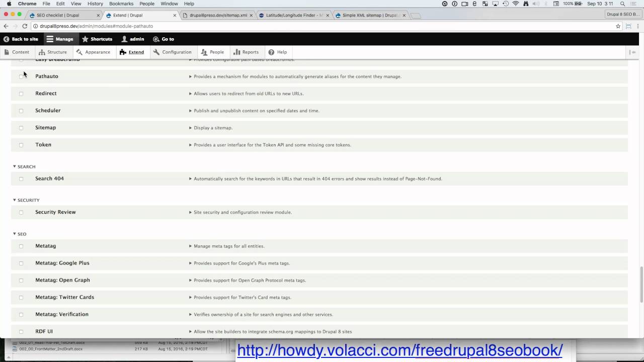Toggle the Manage hamburger menu
This screenshot has height=362, width=644.
60,39
